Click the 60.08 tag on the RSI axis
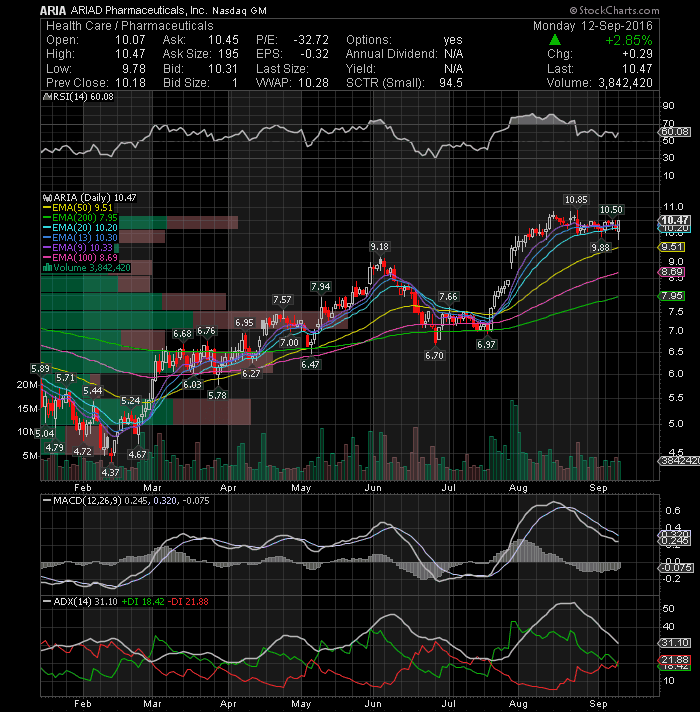The image size is (700, 712). point(675,132)
